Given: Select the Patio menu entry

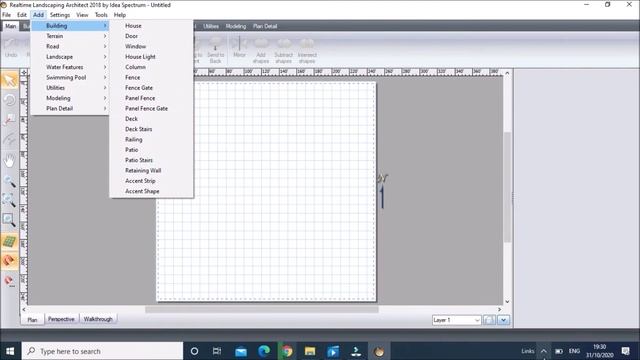Looking at the screenshot, I should [151, 150].
